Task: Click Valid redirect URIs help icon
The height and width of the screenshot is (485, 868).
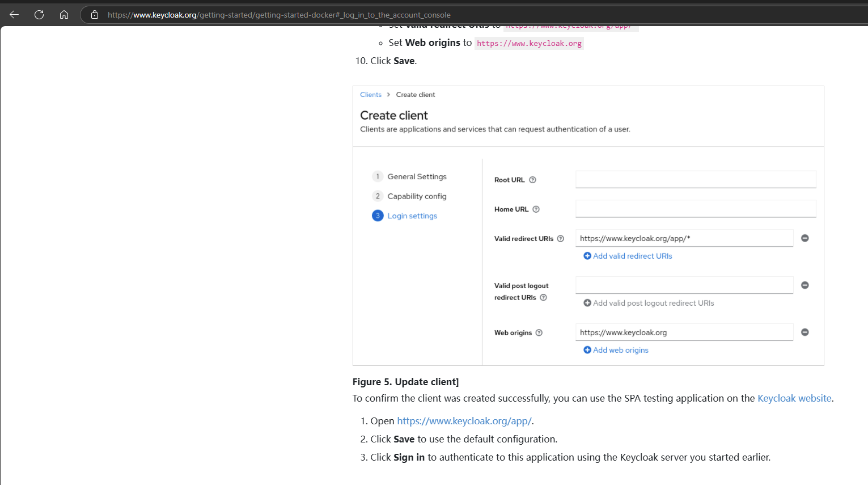Action: [x=560, y=239]
